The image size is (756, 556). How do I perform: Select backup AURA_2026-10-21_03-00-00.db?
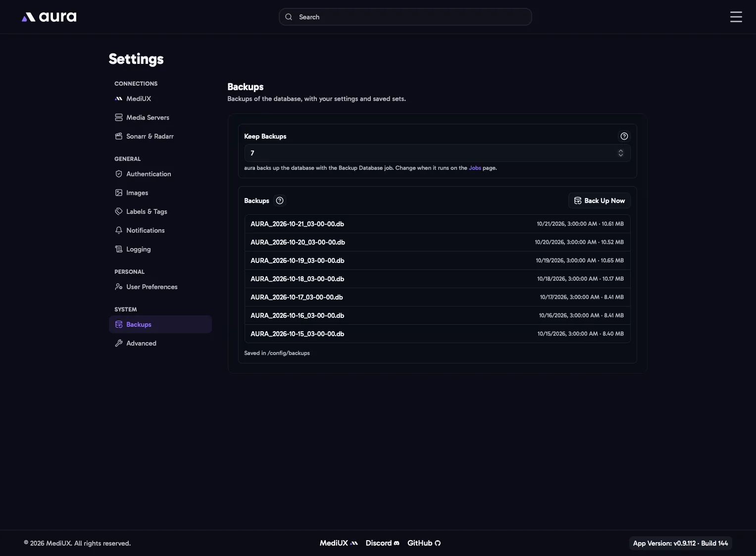click(x=437, y=224)
